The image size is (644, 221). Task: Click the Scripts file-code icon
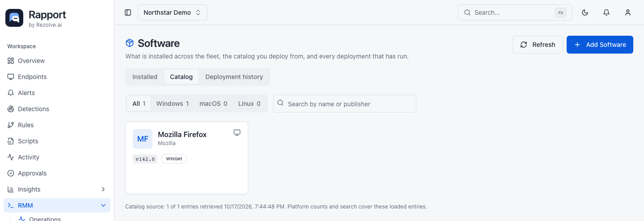click(11, 141)
